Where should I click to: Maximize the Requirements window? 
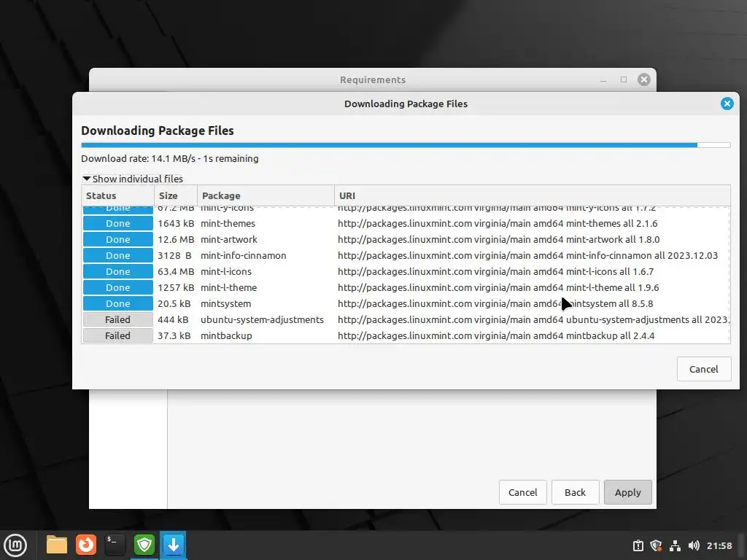pos(624,79)
